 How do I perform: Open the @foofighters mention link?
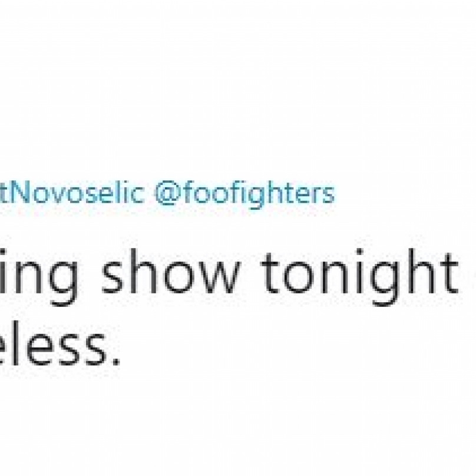244,194
